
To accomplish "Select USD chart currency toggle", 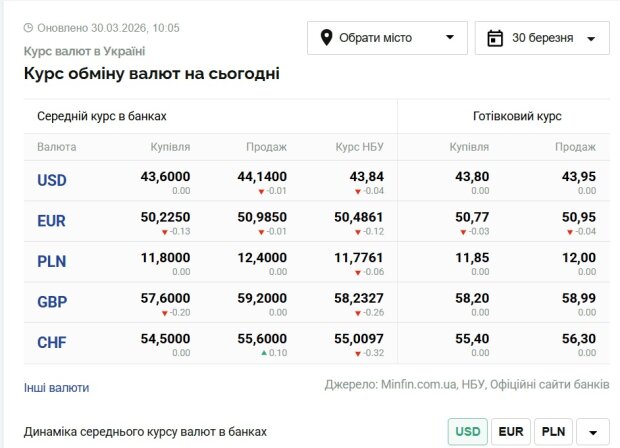I will point(466,432).
